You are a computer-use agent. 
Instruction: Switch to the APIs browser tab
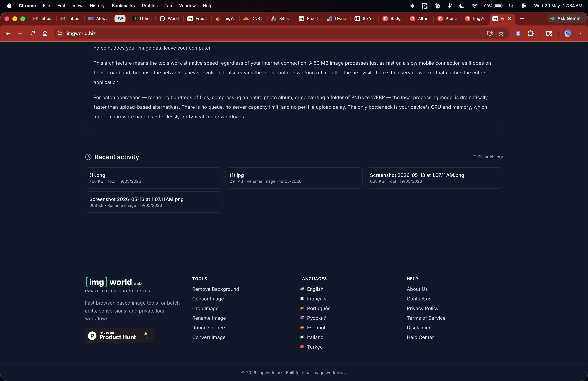click(x=98, y=19)
